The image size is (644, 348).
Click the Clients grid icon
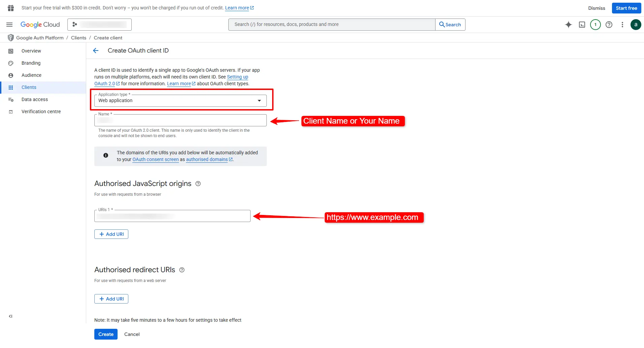[11, 88]
